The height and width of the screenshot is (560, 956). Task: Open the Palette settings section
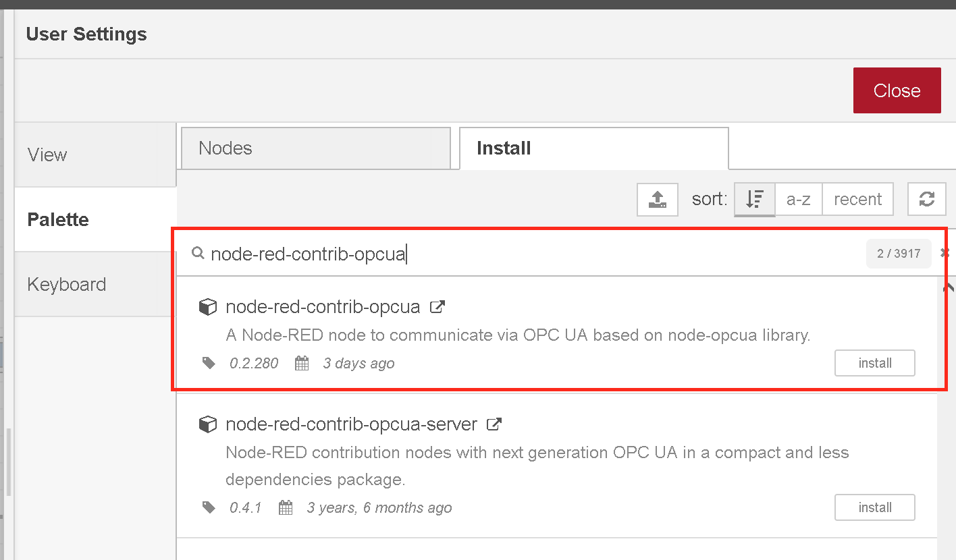tap(95, 220)
